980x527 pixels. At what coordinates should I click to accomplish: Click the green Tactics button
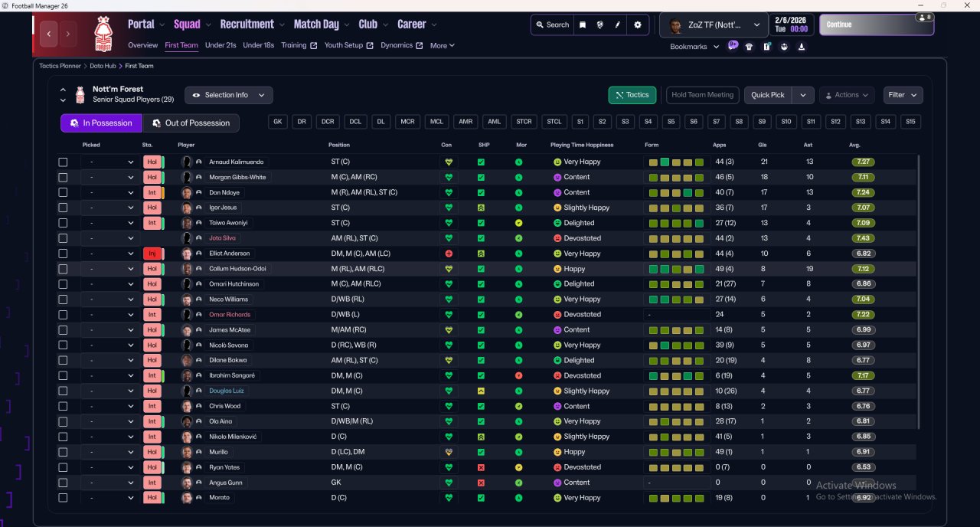[x=632, y=95]
